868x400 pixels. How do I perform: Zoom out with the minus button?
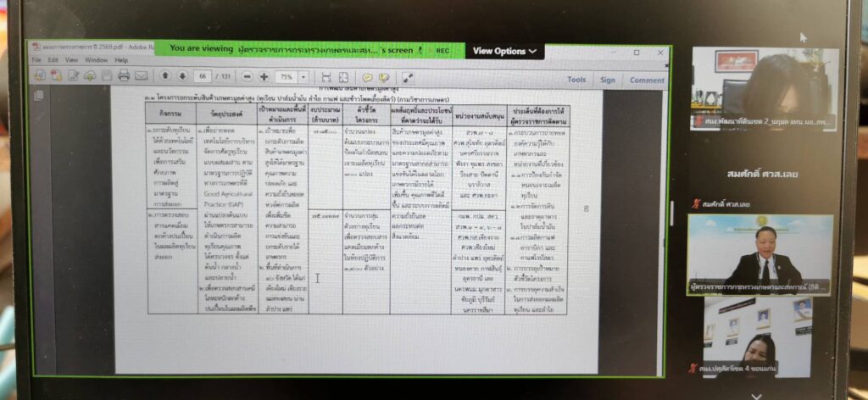point(246,76)
